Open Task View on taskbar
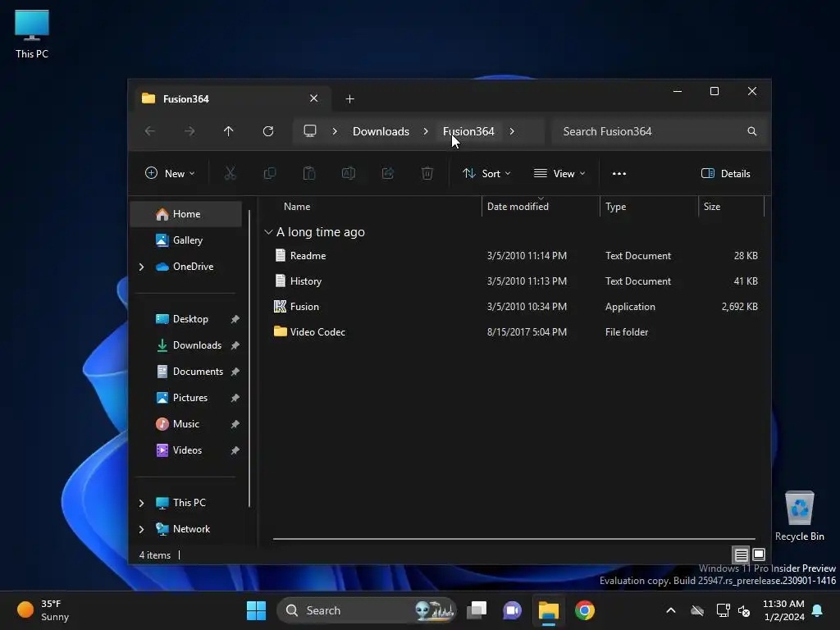This screenshot has width=840, height=630. pos(477,610)
